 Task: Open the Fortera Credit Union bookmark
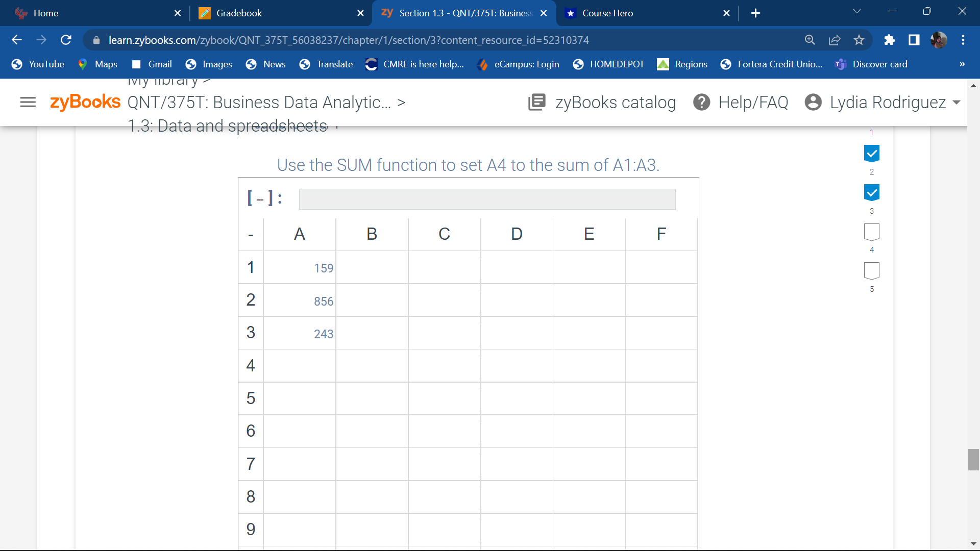tap(771, 64)
